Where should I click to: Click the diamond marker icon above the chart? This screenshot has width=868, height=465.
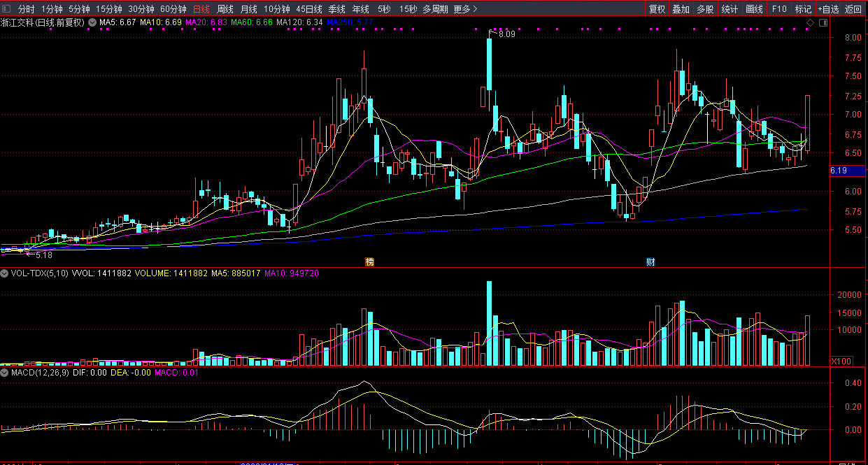click(x=810, y=23)
